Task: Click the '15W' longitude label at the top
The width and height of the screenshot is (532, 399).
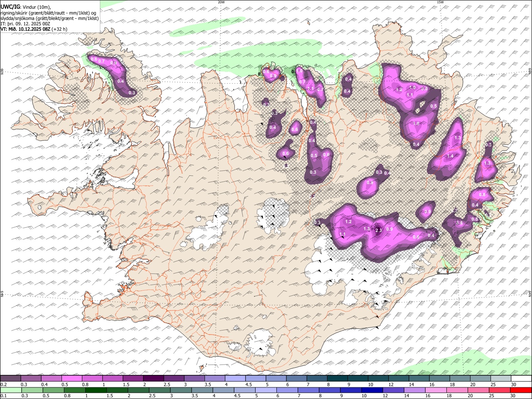Action: 440,2
